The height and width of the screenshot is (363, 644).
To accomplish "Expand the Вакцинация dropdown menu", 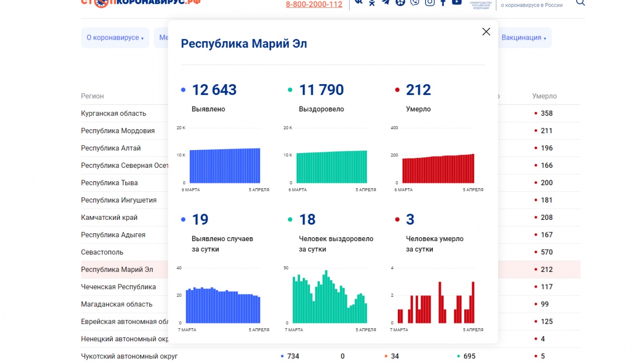I will click(524, 38).
